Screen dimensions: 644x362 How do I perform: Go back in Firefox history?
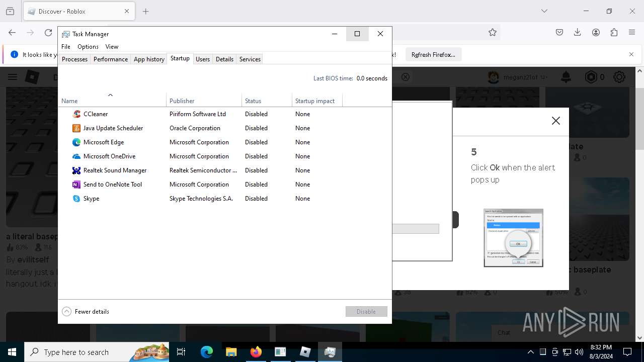point(12,32)
